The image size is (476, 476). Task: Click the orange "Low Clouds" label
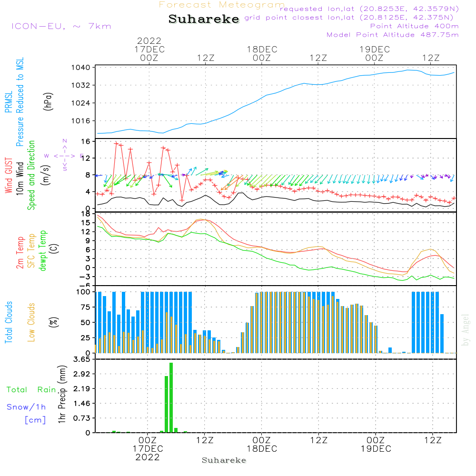pyautogui.click(x=31, y=322)
